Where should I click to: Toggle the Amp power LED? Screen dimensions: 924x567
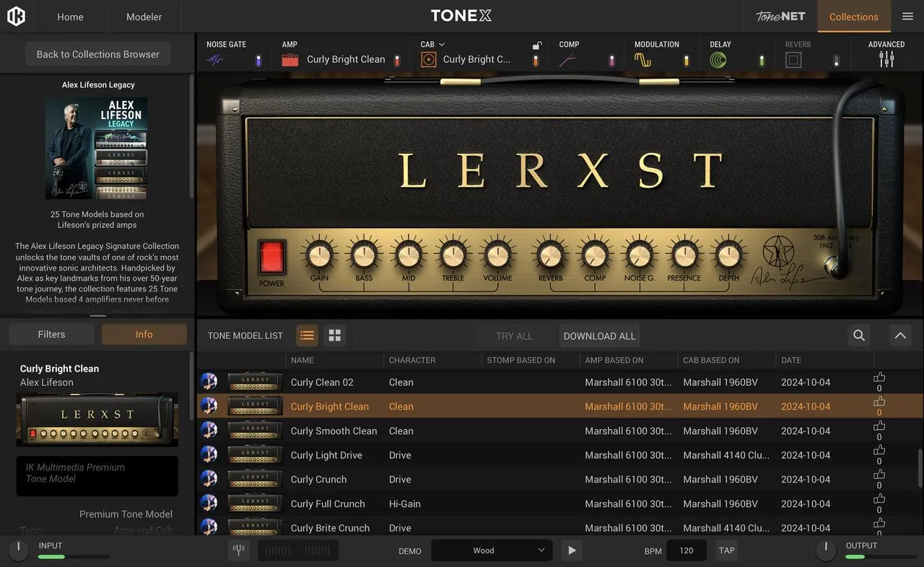point(397,61)
